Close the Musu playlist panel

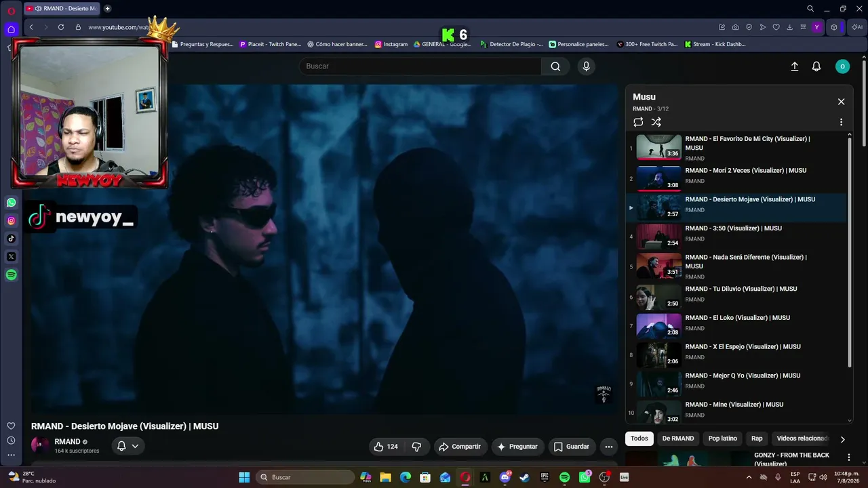pos(841,102)
